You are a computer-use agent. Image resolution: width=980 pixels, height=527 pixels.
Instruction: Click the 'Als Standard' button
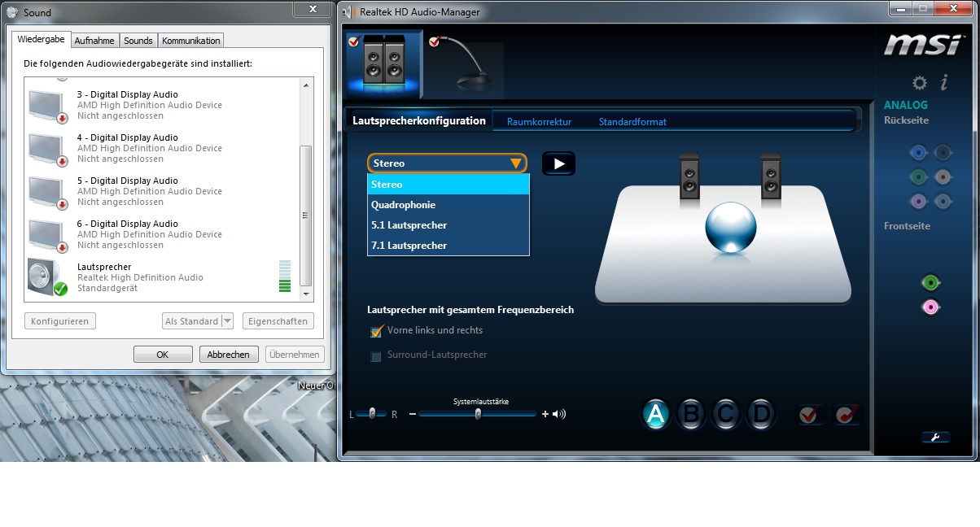tap(192, 321)
